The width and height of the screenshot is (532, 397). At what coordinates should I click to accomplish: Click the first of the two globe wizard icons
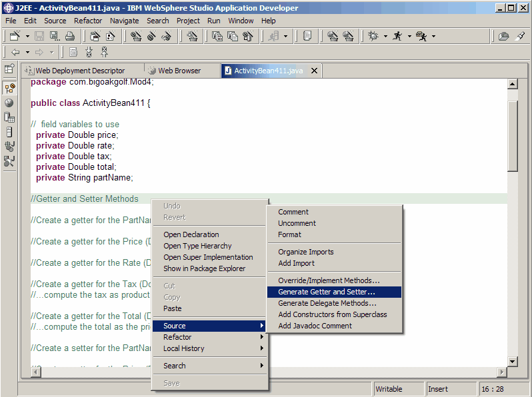click(x=333, y=35)
